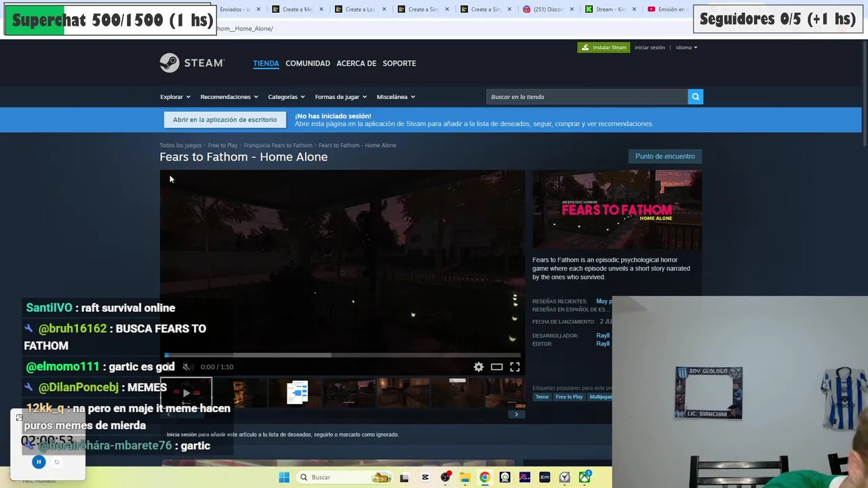Enter fullscreen mode for the trailer
The image size is (868, 488).
tap(515, 367)
